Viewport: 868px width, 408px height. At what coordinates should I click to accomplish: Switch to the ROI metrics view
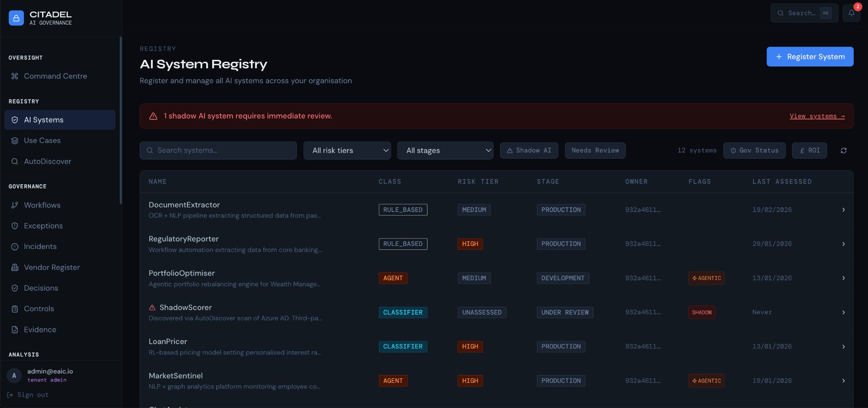click(x=809, y=150)
